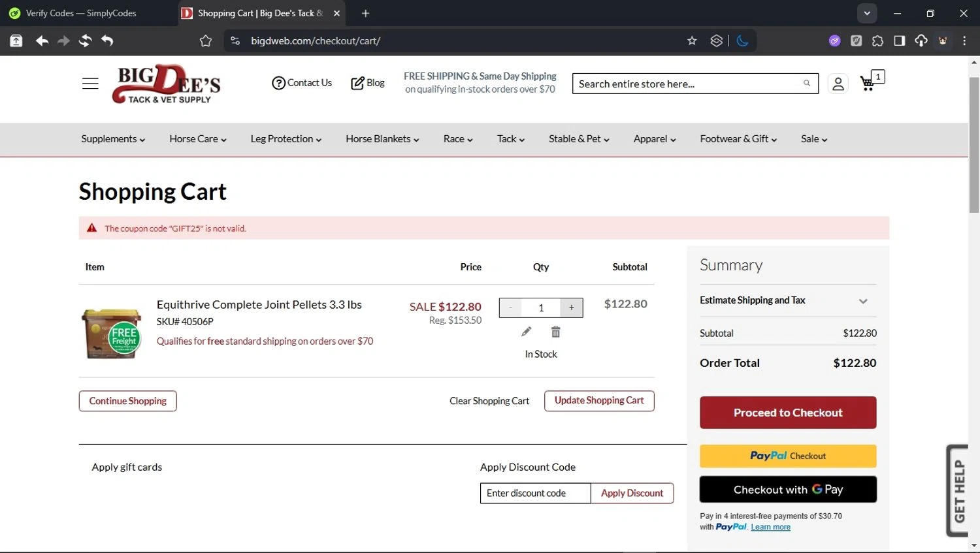
Task: Click the quantity input field
Action: click(x=541, y=308)
